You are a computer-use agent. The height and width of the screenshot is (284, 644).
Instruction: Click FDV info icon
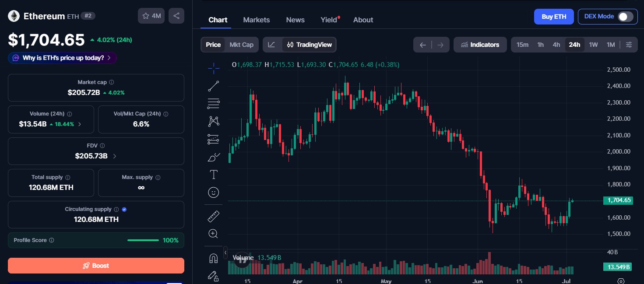pyautogui.click(x=102, y=146)
